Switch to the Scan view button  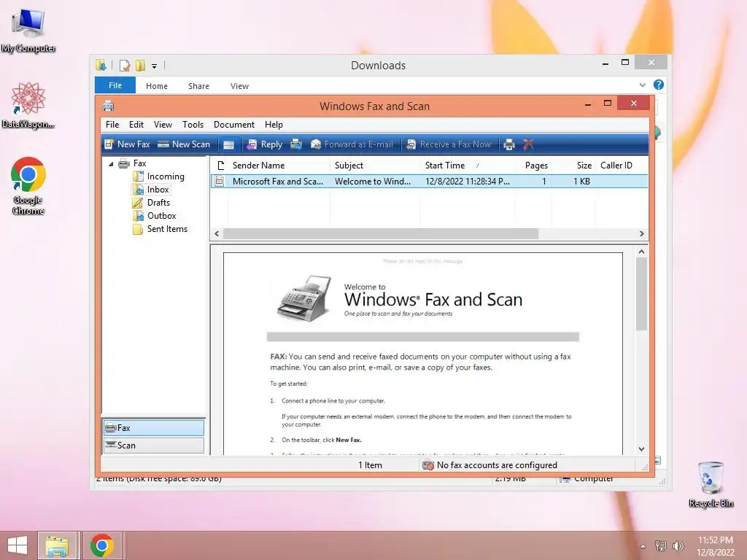[x=153, y=446]
